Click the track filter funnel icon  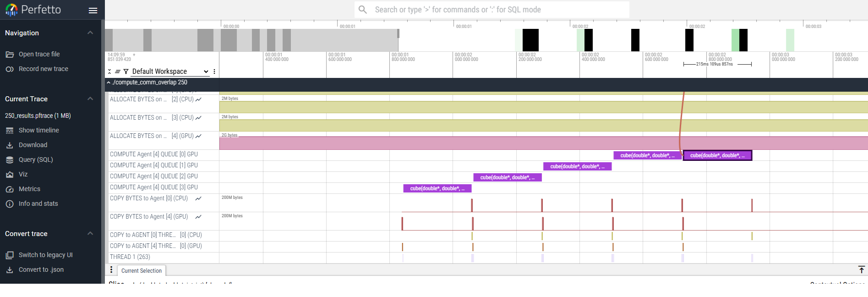coord(126,71)
